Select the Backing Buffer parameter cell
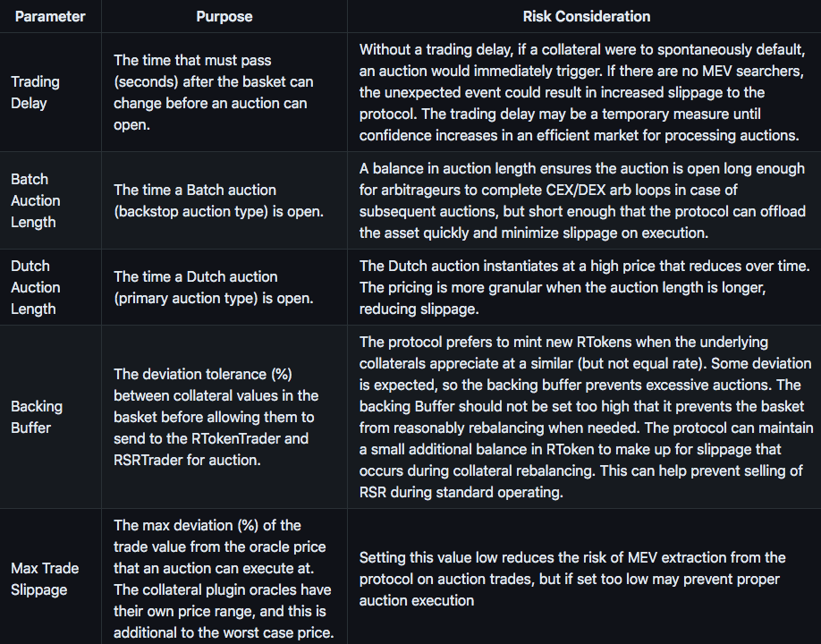Screen dimensions: 821x644 (37, 417)
